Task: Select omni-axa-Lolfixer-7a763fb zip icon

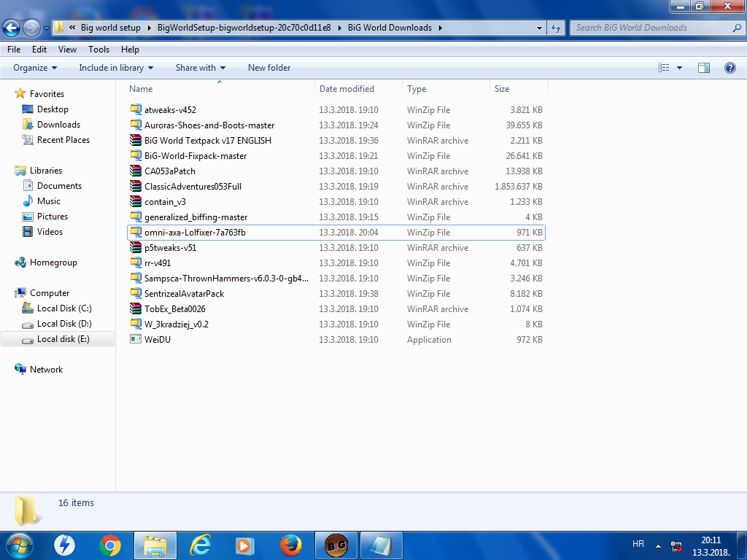Action: pyautogui.click(x=136, y=232)
